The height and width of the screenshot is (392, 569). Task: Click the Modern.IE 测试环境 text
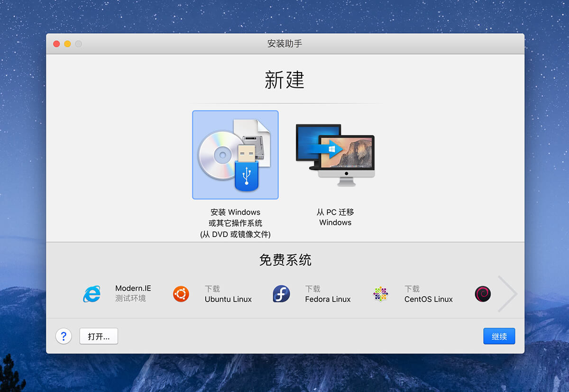pyautogui.click(x=133, y=293)
